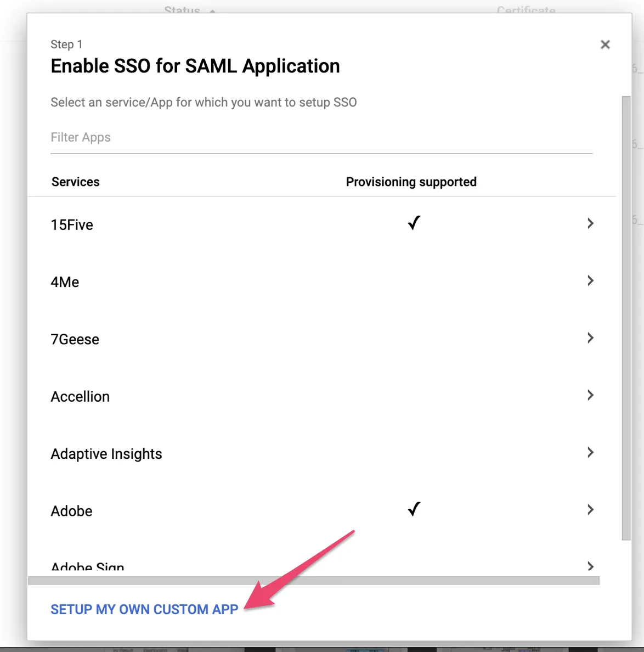Click the vertical scrollbar of the dialog
644x652 pixels.
(626, 318)
